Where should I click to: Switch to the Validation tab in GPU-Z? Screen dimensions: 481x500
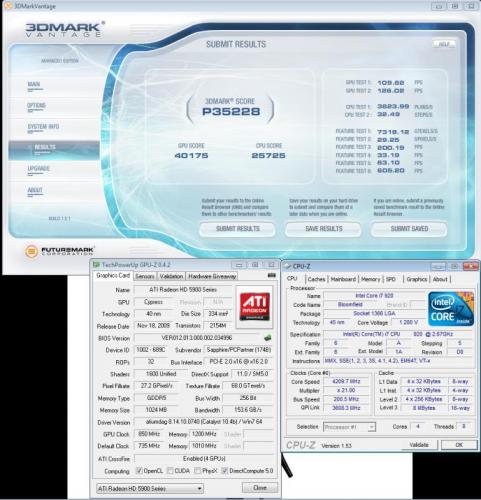(171, 276)
